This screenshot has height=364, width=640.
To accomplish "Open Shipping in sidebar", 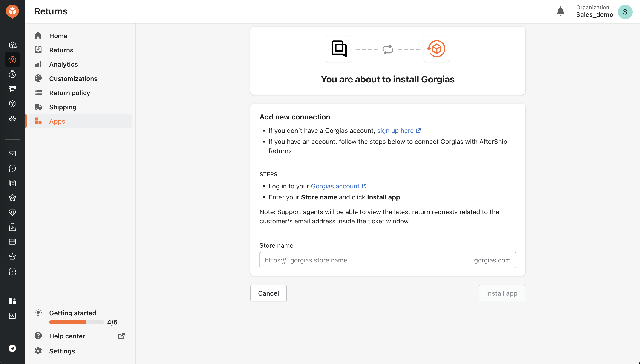I will (x=80, y=107).
